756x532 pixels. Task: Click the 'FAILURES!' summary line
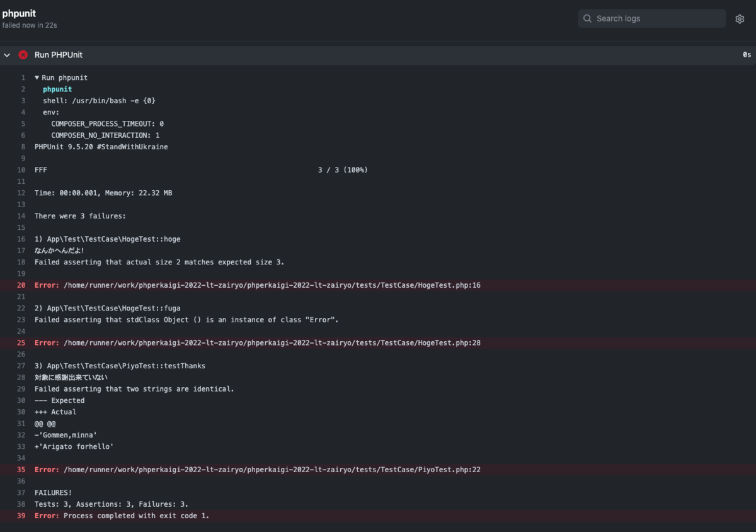coord(53,492)
